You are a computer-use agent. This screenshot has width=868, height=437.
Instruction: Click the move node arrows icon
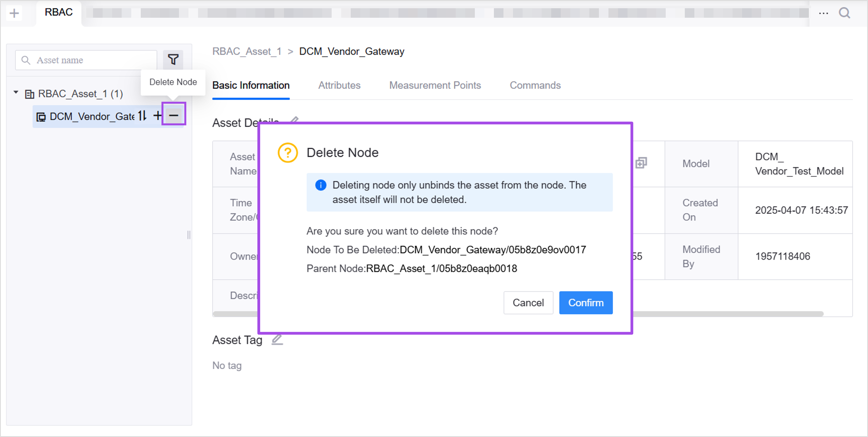click(x=142, y=115)
